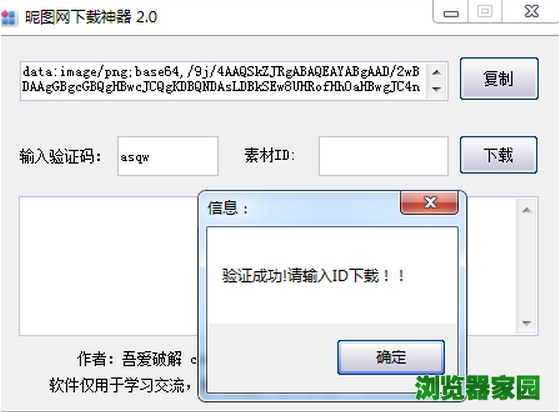Click the 输入验证码 label
This screenshot has width=559, height=412.
(60, 156)
